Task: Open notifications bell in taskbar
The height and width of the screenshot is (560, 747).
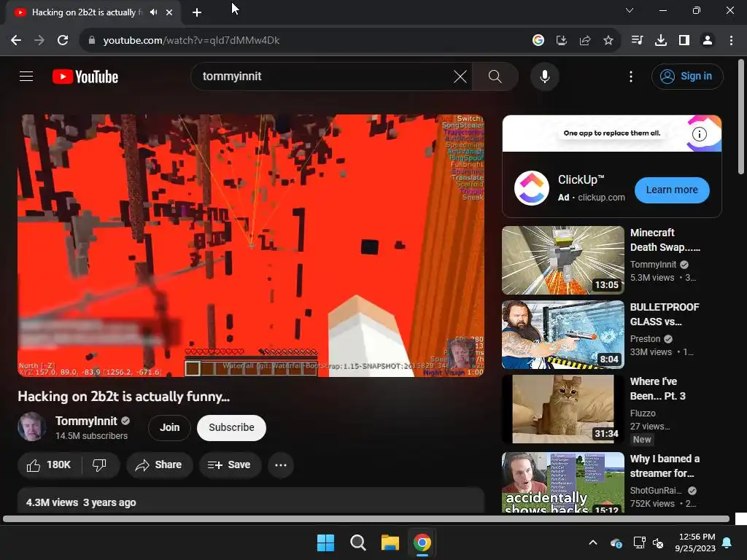Action: point(727,542)
